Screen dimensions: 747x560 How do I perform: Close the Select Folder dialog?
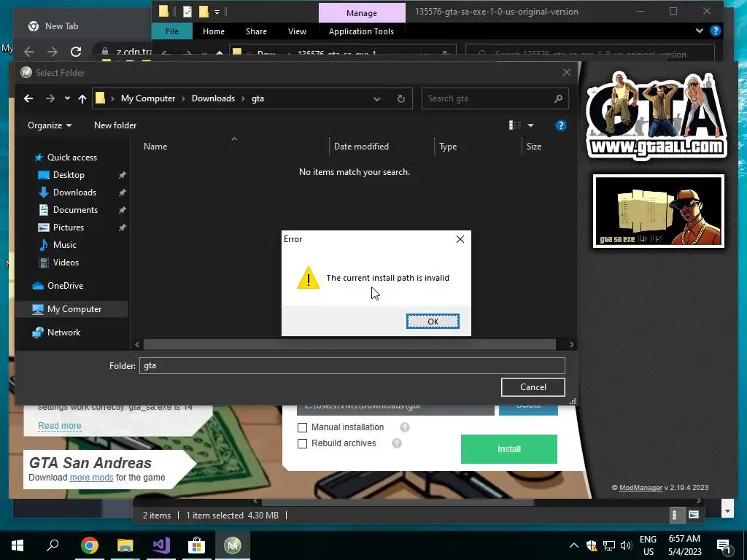point(566,72)
